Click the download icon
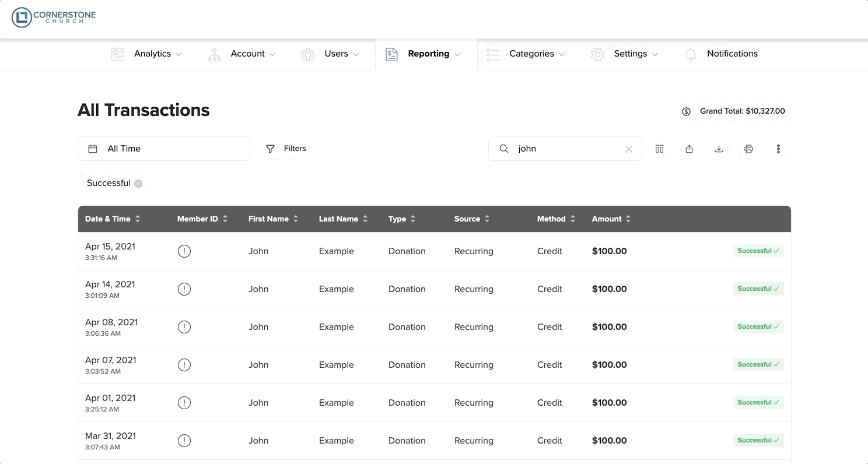 click(x=719, y=149)
